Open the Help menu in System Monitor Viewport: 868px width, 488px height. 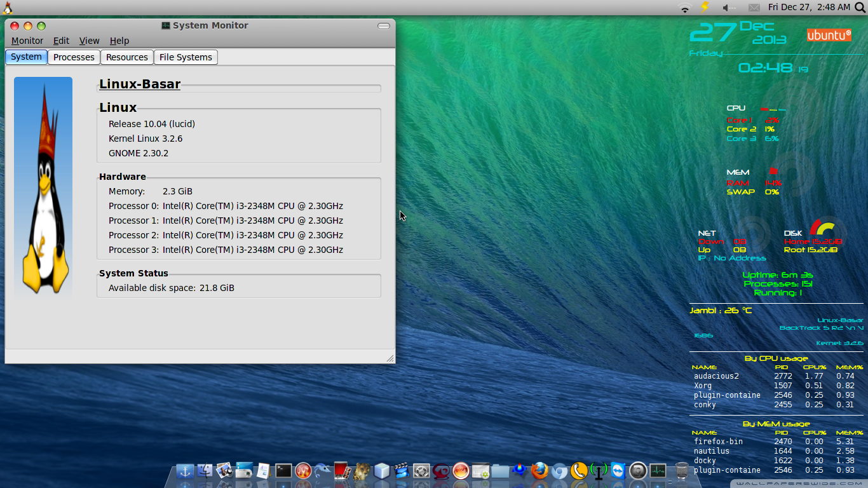tap(119, 41)
